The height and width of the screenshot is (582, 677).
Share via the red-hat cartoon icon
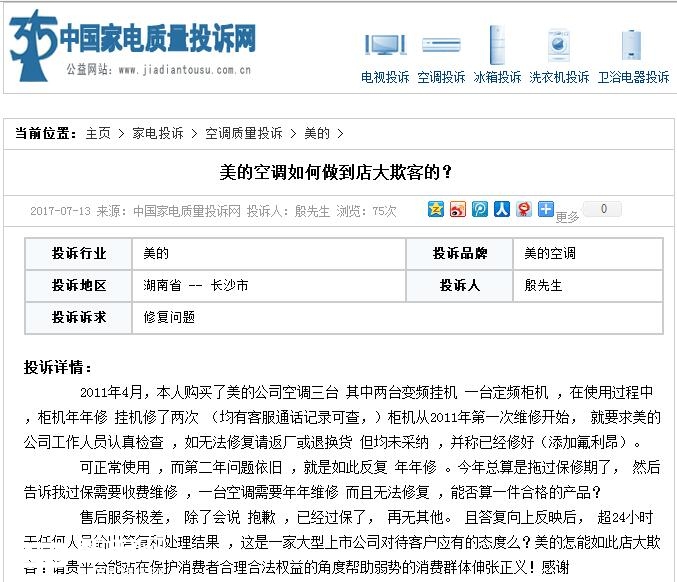[x=524, y=209]
